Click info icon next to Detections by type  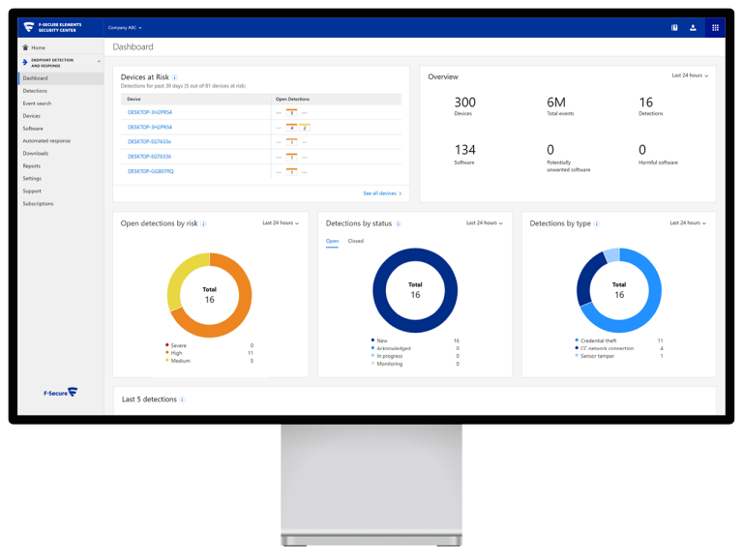click(x=597, y=223)
